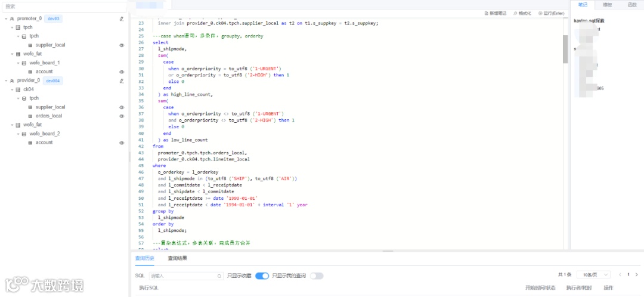Open the 查询结果 tab

pyautogui.click(x=178, y=258)
